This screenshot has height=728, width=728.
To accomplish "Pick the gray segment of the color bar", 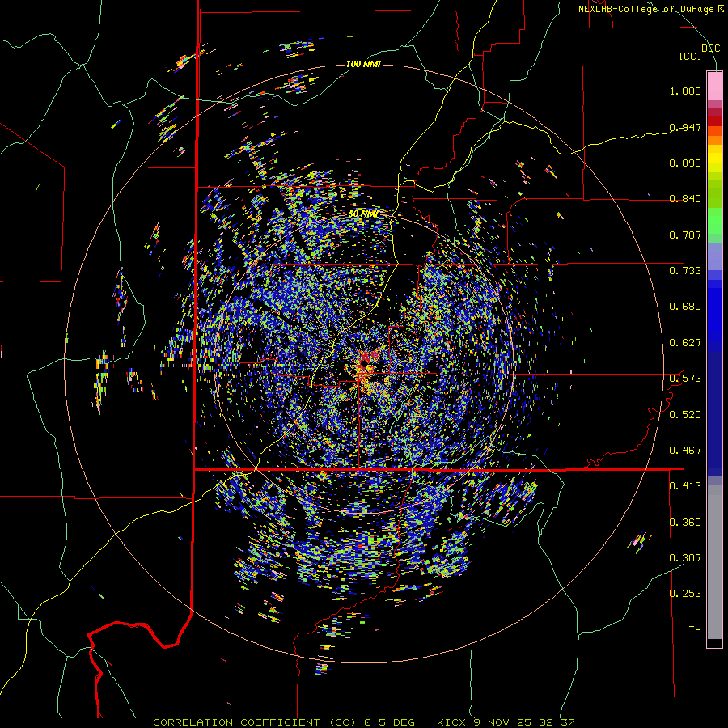I will click(714, 562).
